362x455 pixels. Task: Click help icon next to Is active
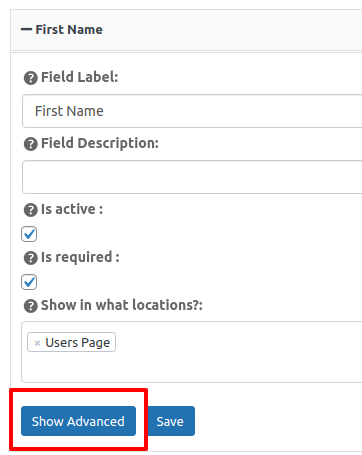(31, 210)
